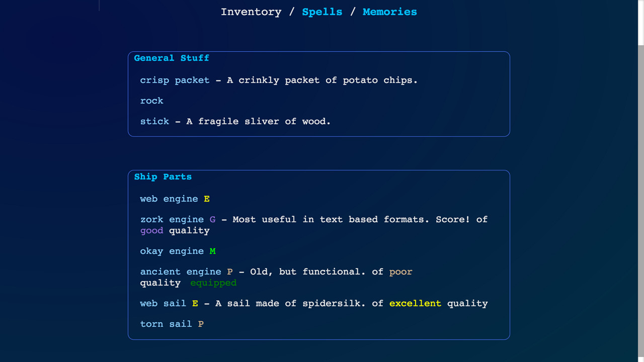644x362 pixels.
Task: Click the G badge next to zork engine
Action: 212,219
